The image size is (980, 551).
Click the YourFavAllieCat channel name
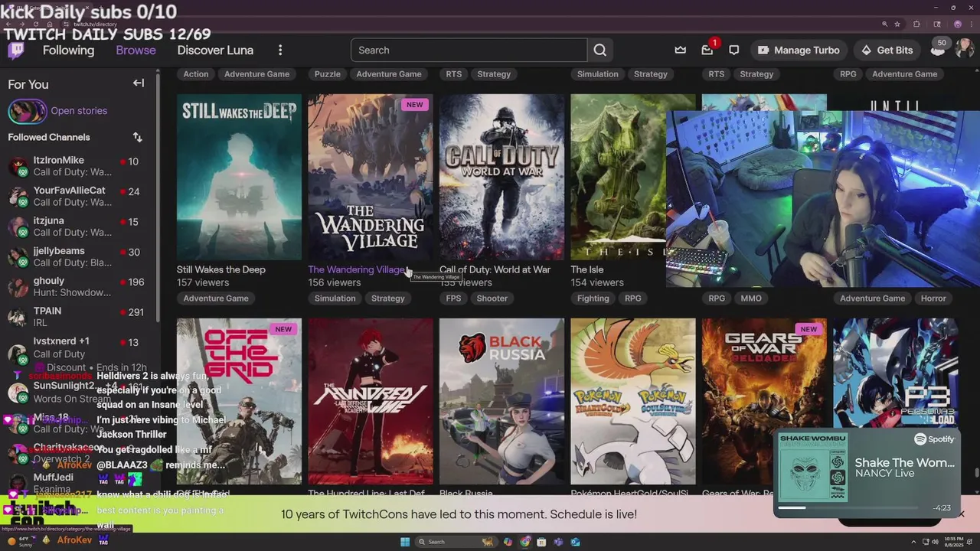tap(70, 190)
